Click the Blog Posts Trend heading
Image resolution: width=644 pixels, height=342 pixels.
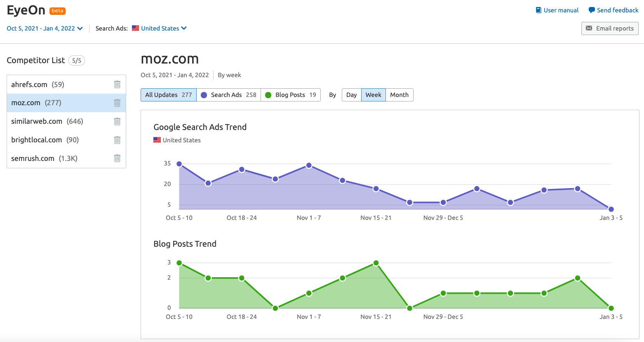(x=185, y=244)
